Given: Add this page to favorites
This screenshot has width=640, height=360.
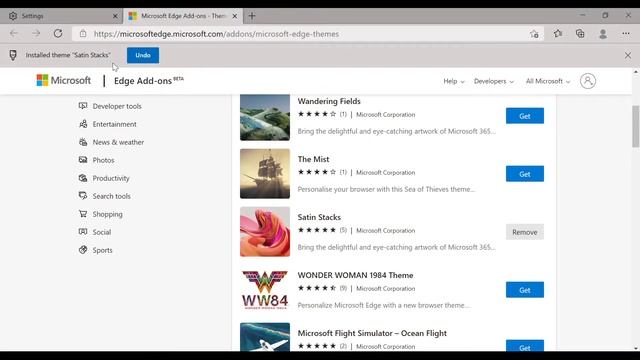Looking at the screenshot, I should point(534,34).
